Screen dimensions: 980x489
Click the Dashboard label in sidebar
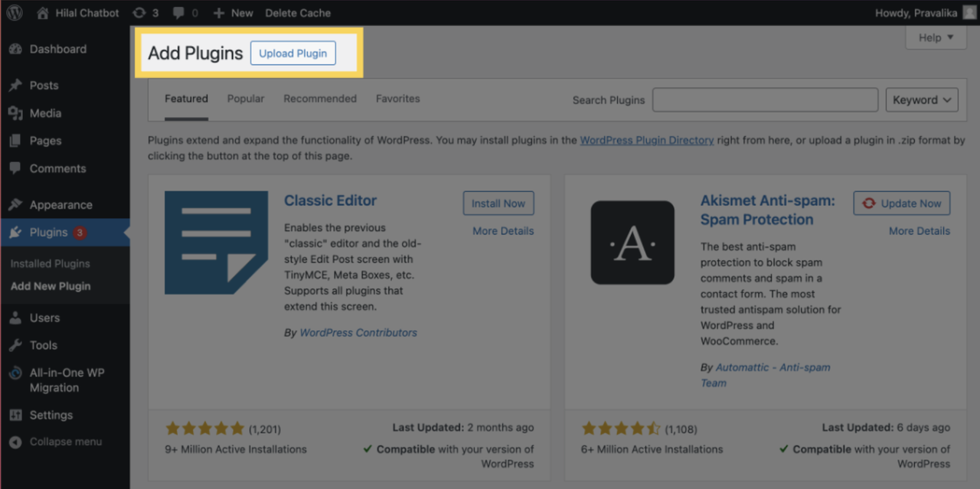click(x=58, y=49)
